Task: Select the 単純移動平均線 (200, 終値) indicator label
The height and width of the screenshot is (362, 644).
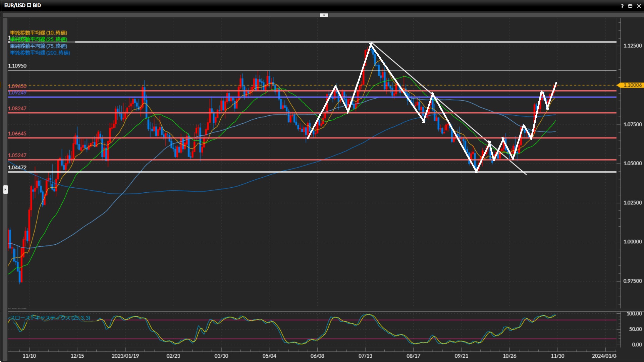Action: [x=40, y=53]
